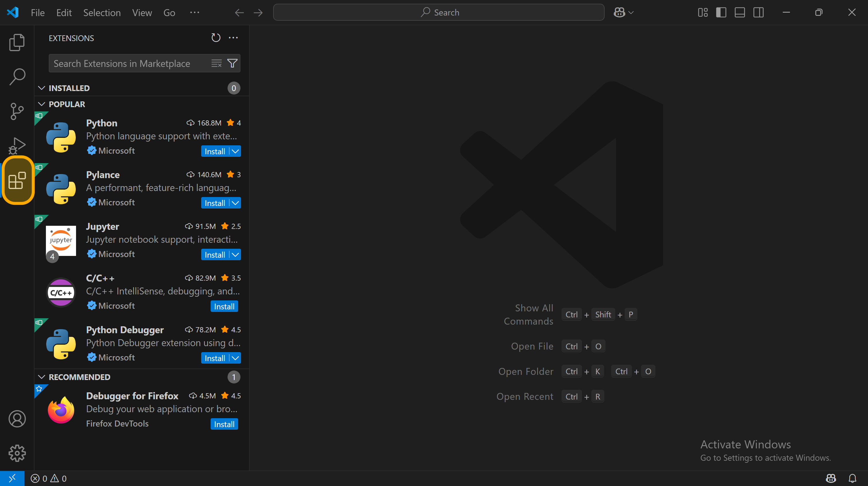Open the View menu
The image size is (868, 486).
pyautogui.click(x=142, y=12)
